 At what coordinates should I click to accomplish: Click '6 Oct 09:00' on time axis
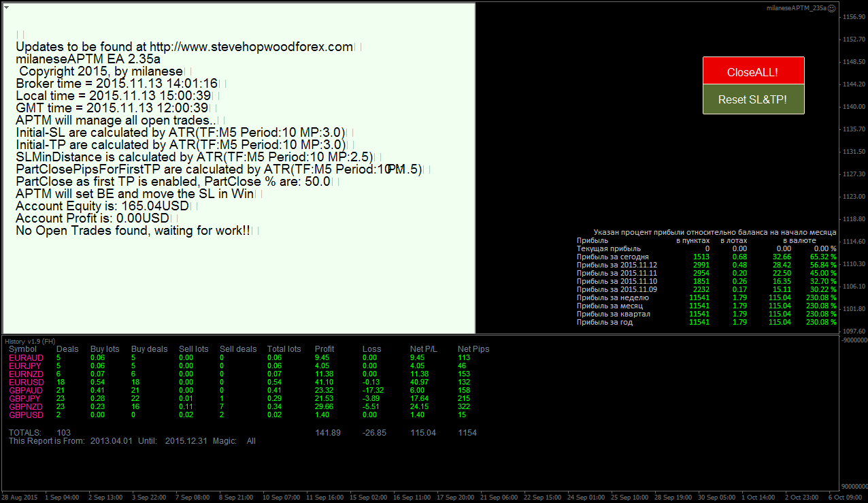tap(844, 498)
